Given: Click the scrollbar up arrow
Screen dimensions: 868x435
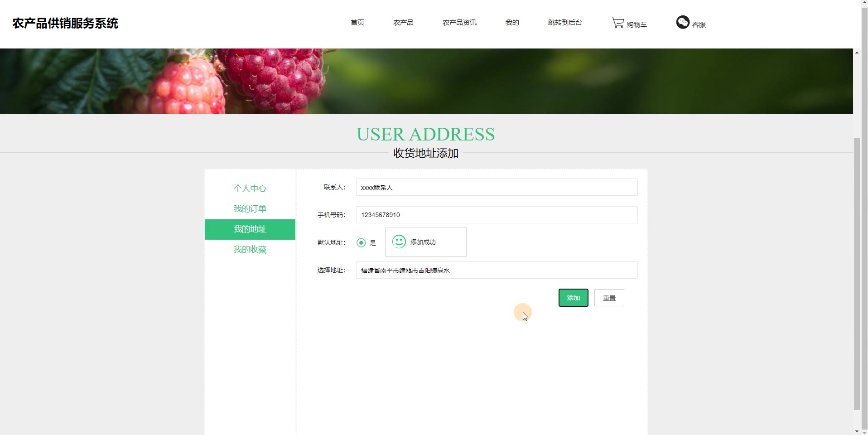Looking at the screenshot, I should click(x=857, y=53).
